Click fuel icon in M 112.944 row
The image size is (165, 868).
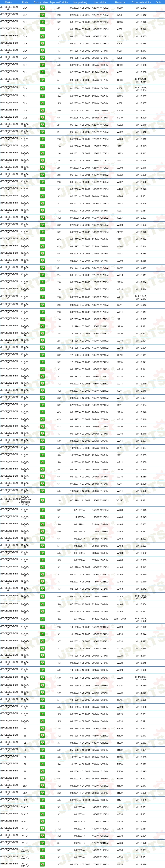(42, 634)
